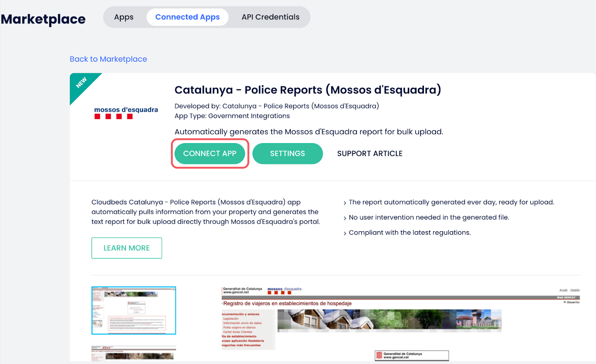The image size is (596, 364).
Task: Click chevron beside compliant with regulations bullet
Action: (345, 233)
